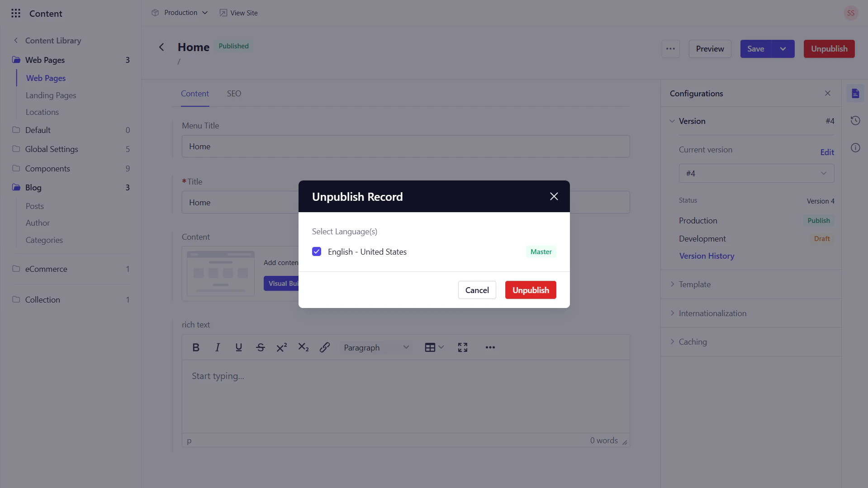868x488 pixels.
Task: Click the View Site external link icon
Action: [x=223, y=13]
